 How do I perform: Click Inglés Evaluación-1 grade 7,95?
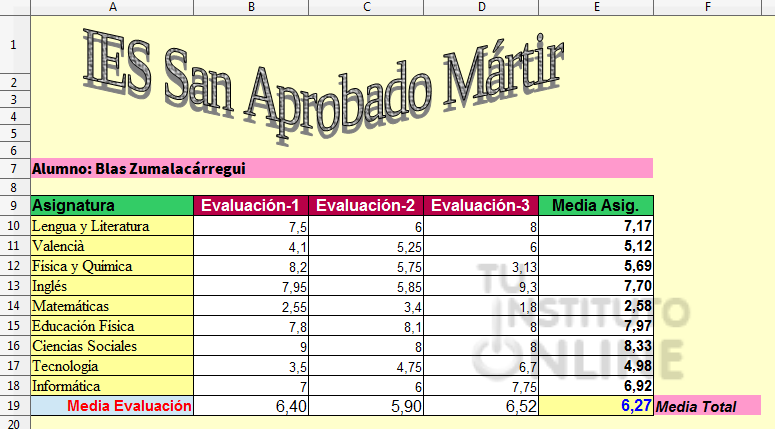251,286
